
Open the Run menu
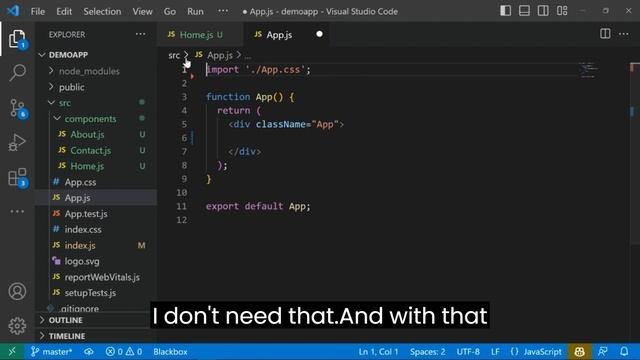click(x=195, y=11)
